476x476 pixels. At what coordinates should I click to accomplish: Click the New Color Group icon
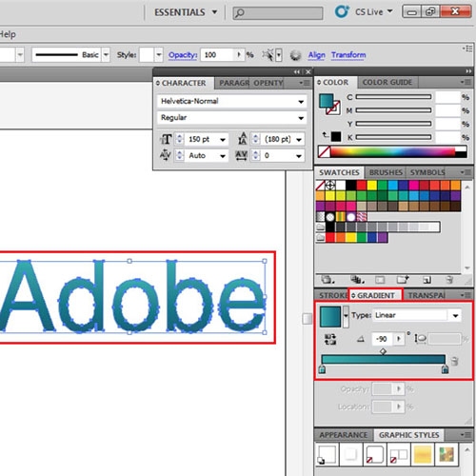point(403,280)
